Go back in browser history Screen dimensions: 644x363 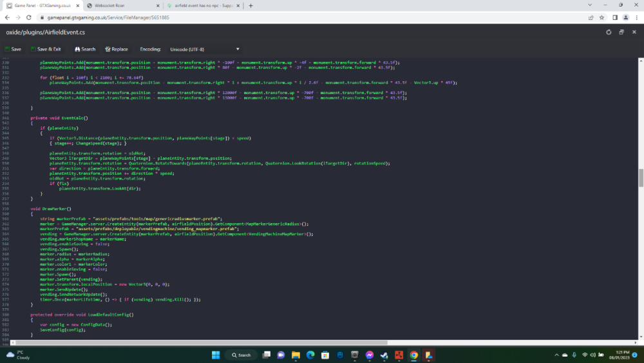pyautogui.click(x=7, y=17)
